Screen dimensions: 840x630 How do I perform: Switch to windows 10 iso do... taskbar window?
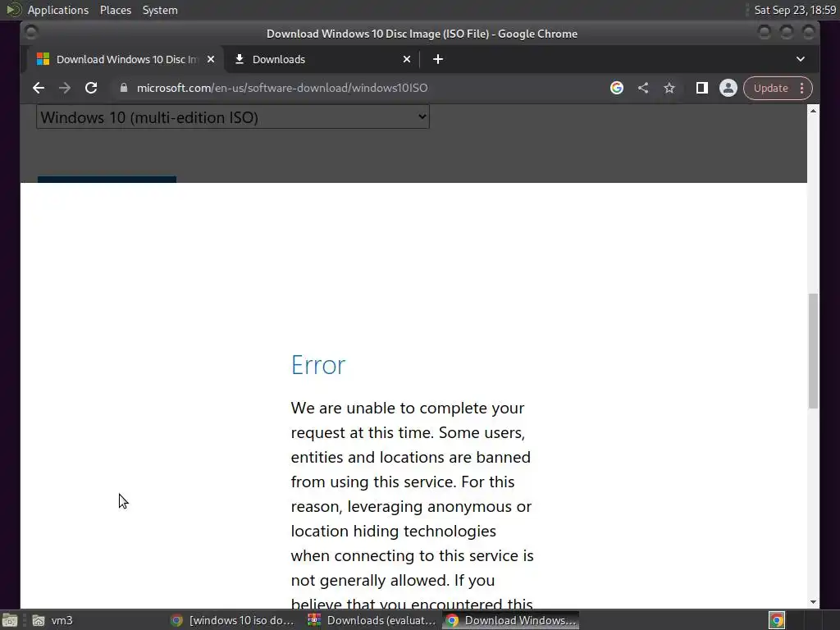[x=232, y=620]
